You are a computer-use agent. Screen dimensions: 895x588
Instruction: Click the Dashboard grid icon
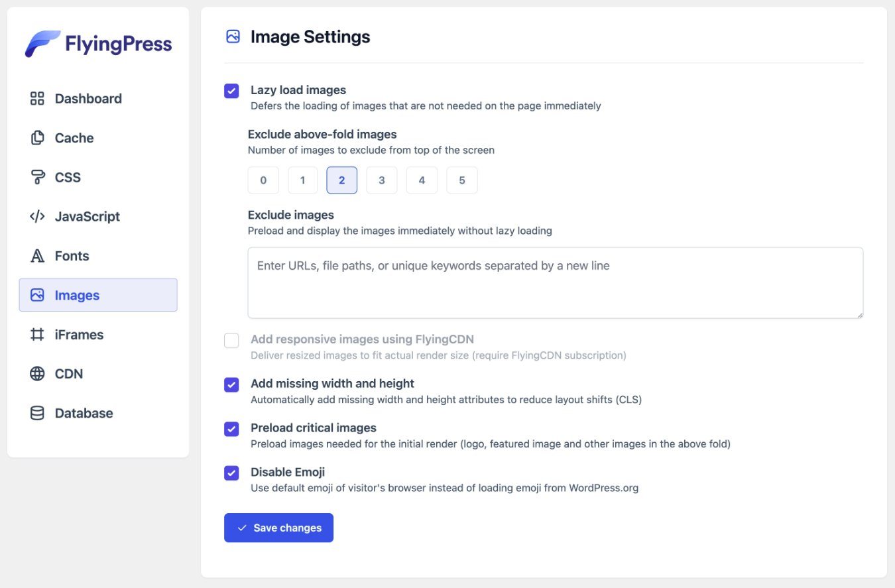point(37,99)
